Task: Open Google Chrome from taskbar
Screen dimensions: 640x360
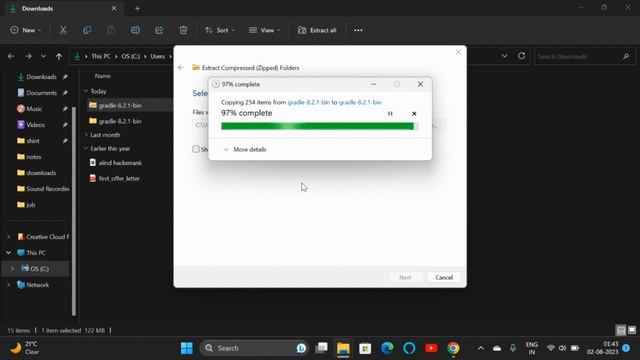Action: point(453,348)
